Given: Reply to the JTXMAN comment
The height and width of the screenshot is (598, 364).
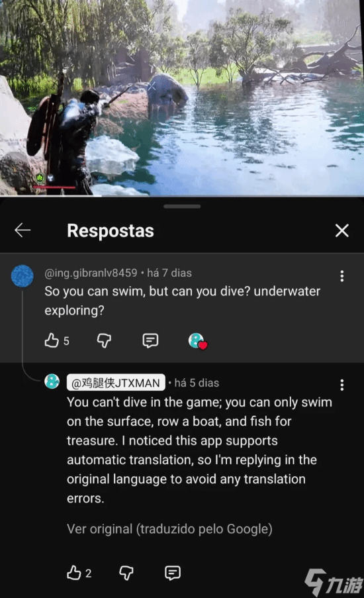Looking at the screenshot, I should (x=173, y=573).
